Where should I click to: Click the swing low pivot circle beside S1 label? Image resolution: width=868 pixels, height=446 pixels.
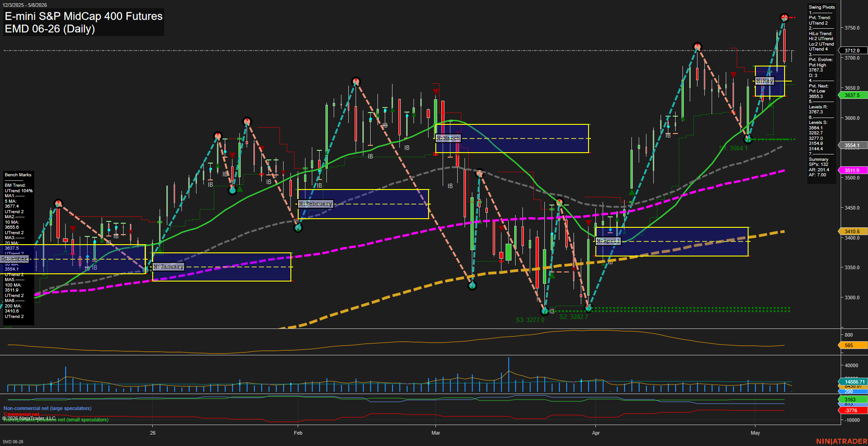click(x=748, y=139)
